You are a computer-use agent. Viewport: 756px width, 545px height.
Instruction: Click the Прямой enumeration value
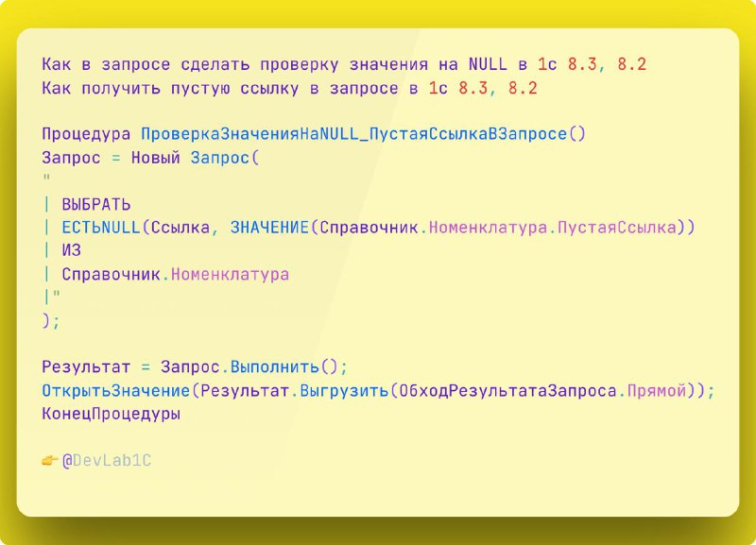pyautogui.click(x=657, y=390)
